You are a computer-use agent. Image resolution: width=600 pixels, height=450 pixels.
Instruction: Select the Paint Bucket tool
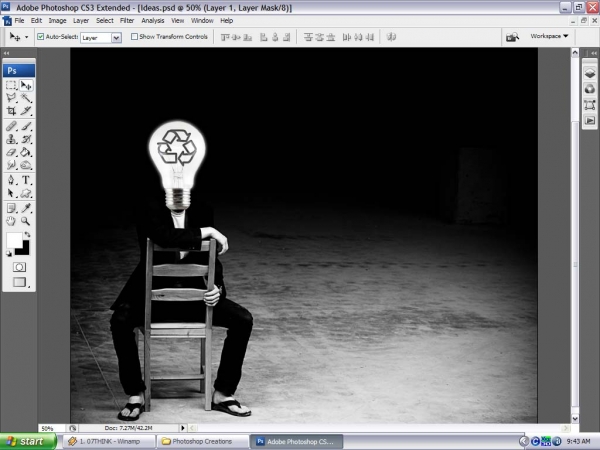(26, 152)
